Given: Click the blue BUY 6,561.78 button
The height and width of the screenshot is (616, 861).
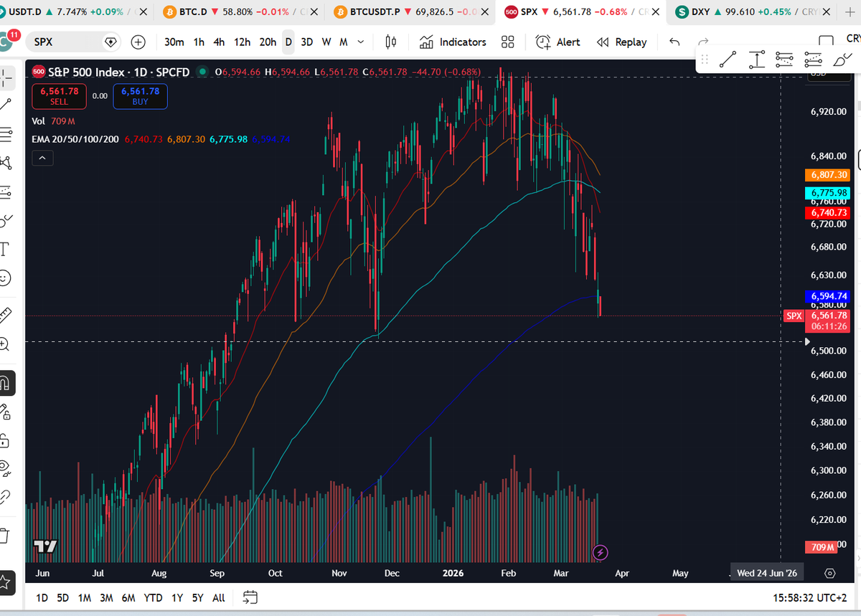Looking at the screenshot, I should (140, 96).
